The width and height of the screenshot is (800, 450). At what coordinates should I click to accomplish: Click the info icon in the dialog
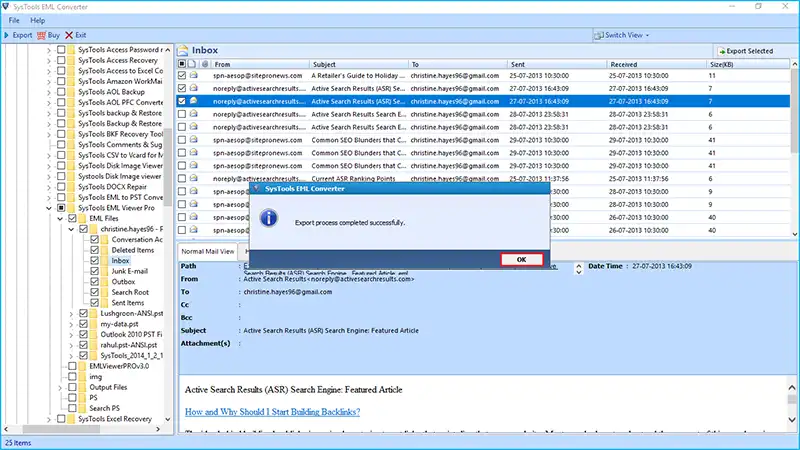[268, 218]
